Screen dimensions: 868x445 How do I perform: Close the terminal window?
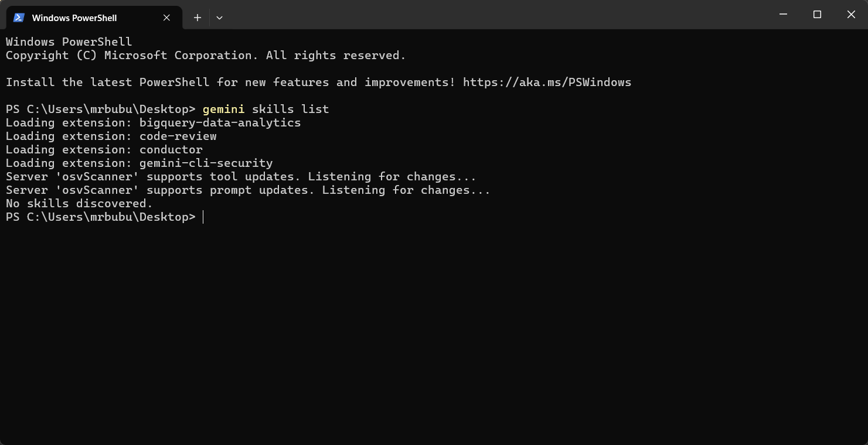[x=851, y=14]
